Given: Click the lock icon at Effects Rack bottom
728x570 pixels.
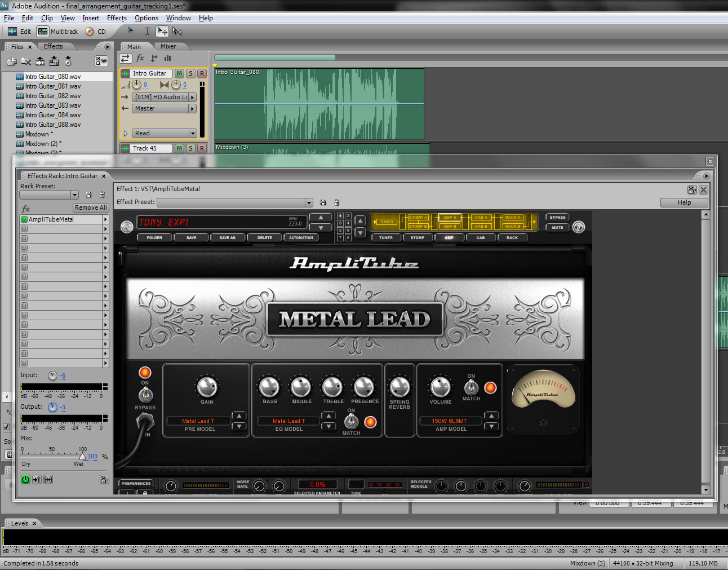Looking at the screenshot, I should point(104,479).
